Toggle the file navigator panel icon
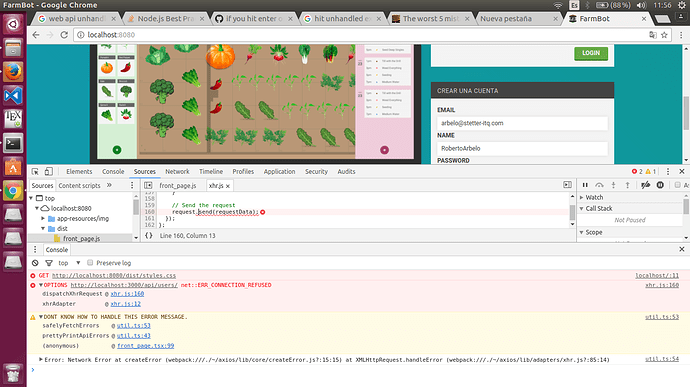Viewport: 690px width, 387px height. (x=148, y=185)
